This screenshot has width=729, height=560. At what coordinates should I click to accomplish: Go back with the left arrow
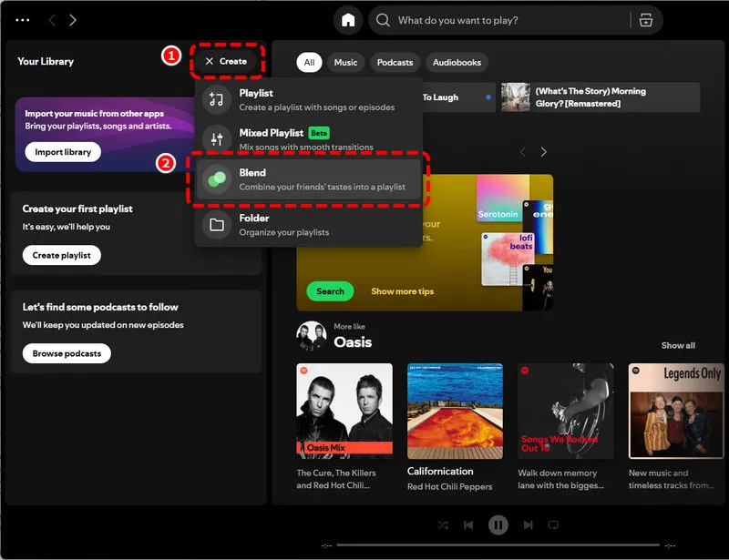point(52,20)
